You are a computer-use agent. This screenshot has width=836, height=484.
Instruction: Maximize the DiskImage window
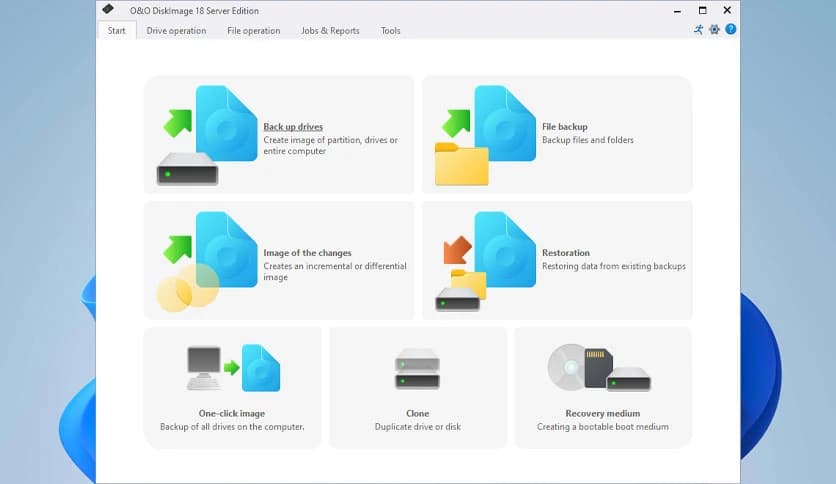tap(702, 10)
